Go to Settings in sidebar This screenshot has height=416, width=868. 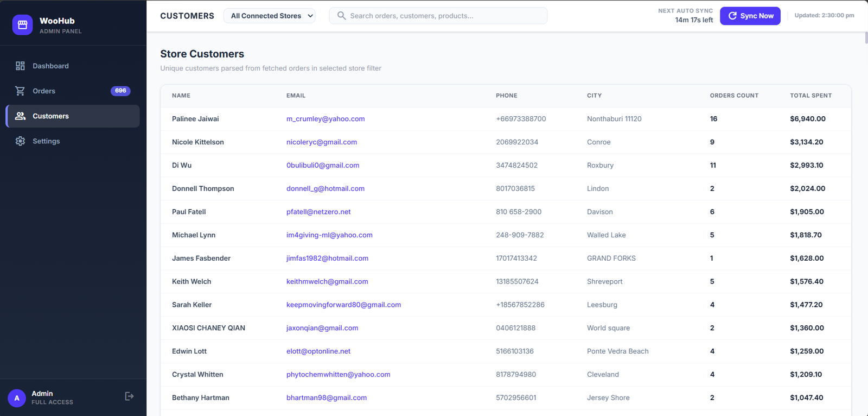[73, 141]
